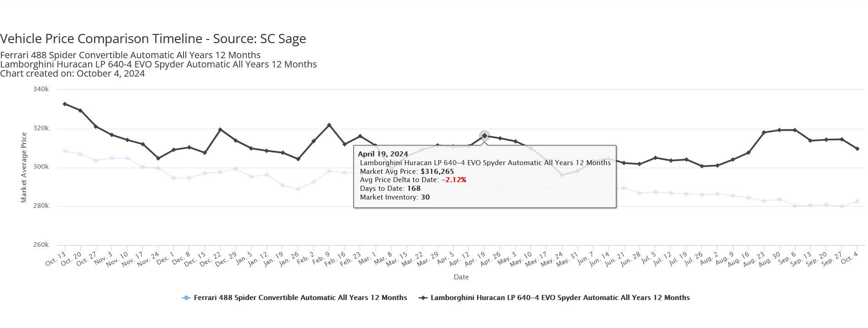Screen dimensions: 868x328
Task: Click the Market Average Price axis title
Action: click(x=24, y=167)
